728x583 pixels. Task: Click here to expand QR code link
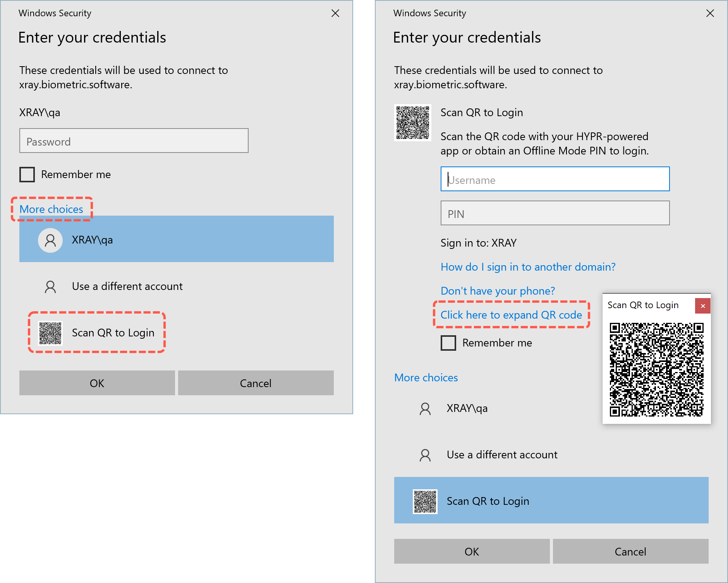511,315
